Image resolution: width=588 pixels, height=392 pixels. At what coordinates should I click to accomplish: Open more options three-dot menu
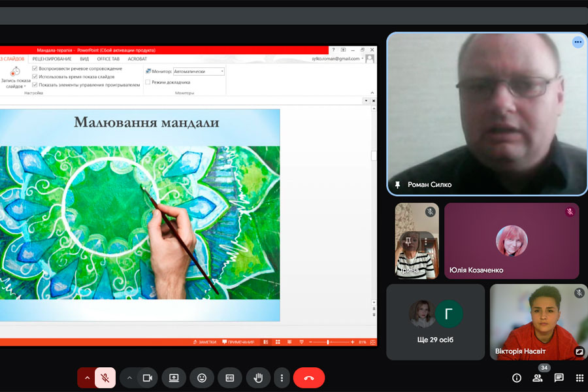(x=282, y=378)
